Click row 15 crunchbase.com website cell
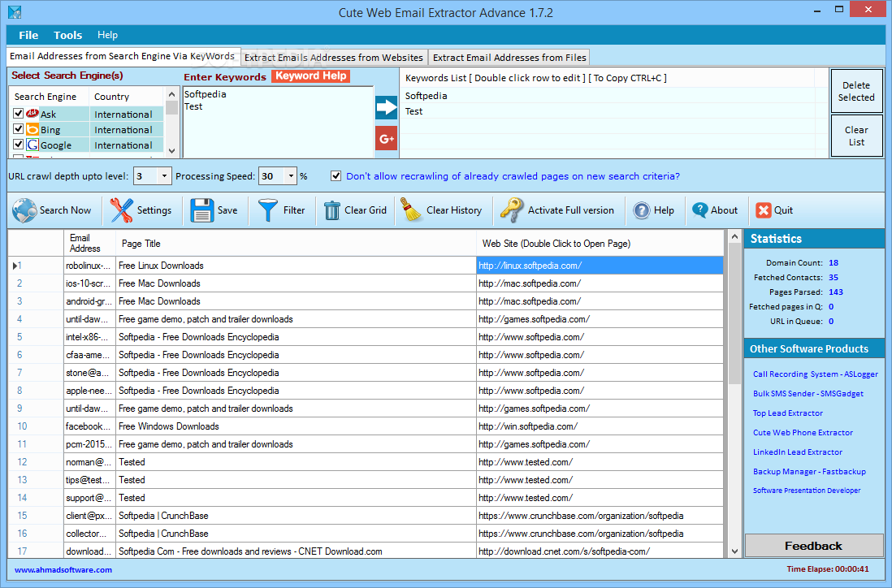Screen dimensions: 892x588 tap(600, 516)
